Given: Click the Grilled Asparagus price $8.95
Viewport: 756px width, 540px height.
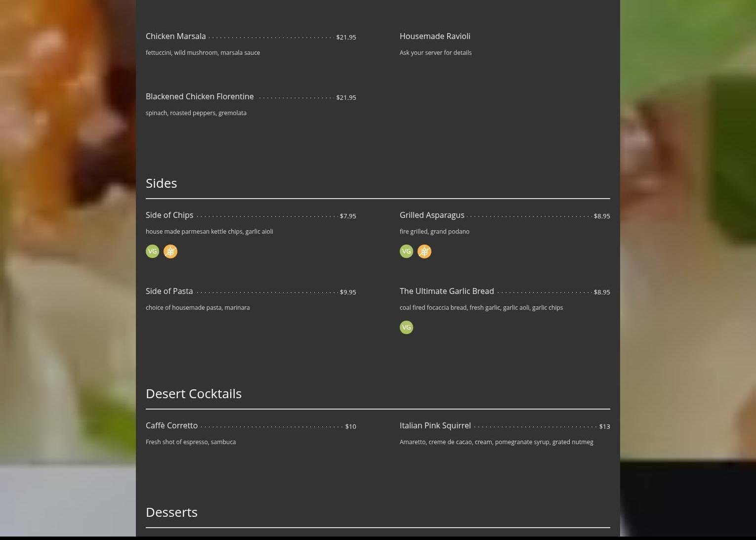Looking at the screenshot, I should 602,216.
